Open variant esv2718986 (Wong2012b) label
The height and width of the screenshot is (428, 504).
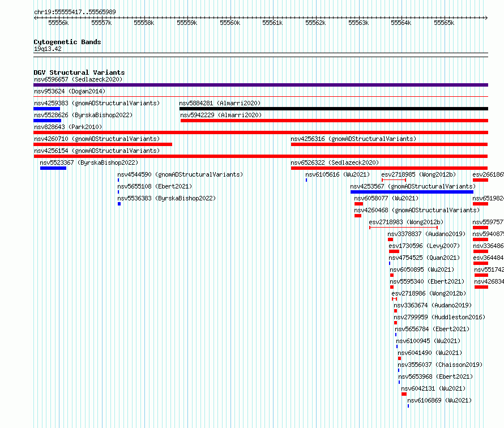429,293
